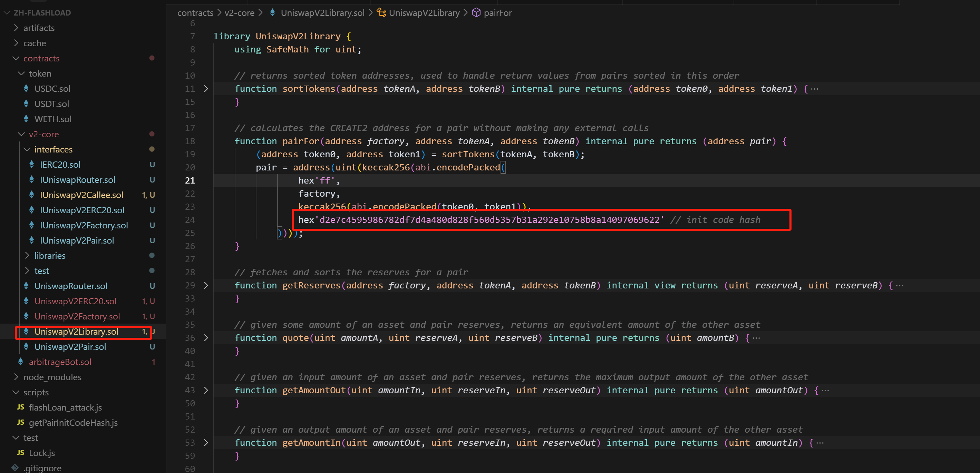Screen dimensions: 980x473
Task: Click the ellipsis of folded getAmountIn body
Action: pyautogui.click(x=820, y=443)
